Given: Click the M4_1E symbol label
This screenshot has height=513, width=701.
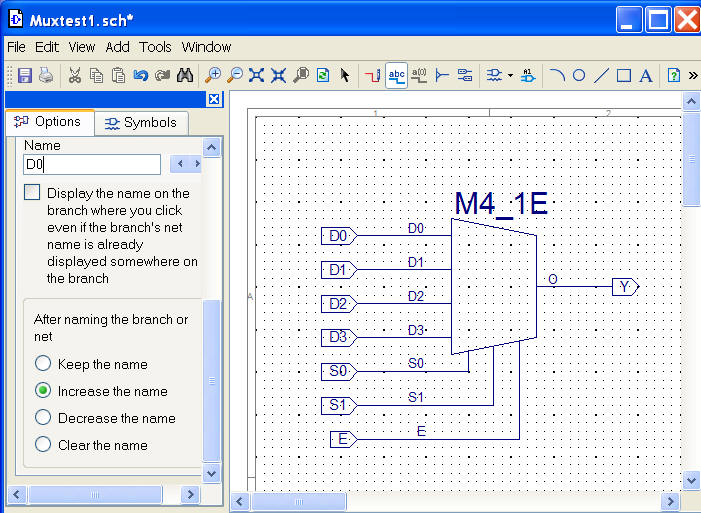Looking at the screenshot, I should pos(501,204).
